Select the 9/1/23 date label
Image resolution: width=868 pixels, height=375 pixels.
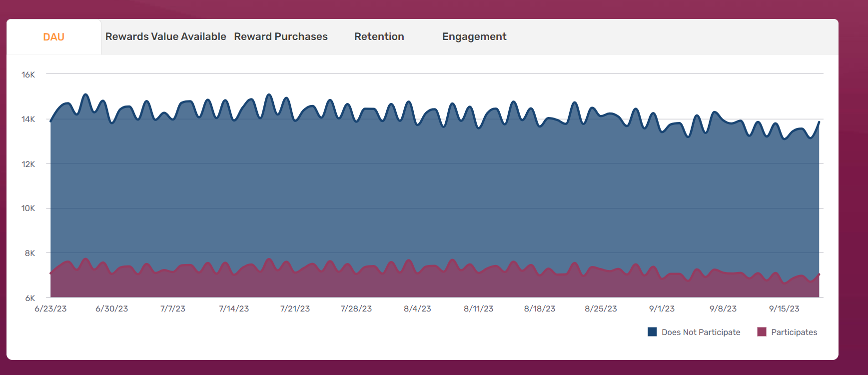tap(662, 308)
